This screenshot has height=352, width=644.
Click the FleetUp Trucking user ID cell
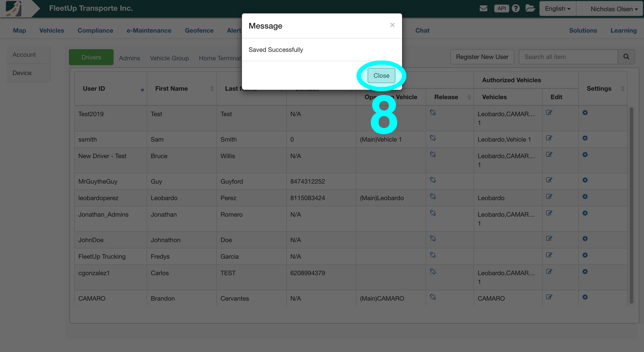110,256
